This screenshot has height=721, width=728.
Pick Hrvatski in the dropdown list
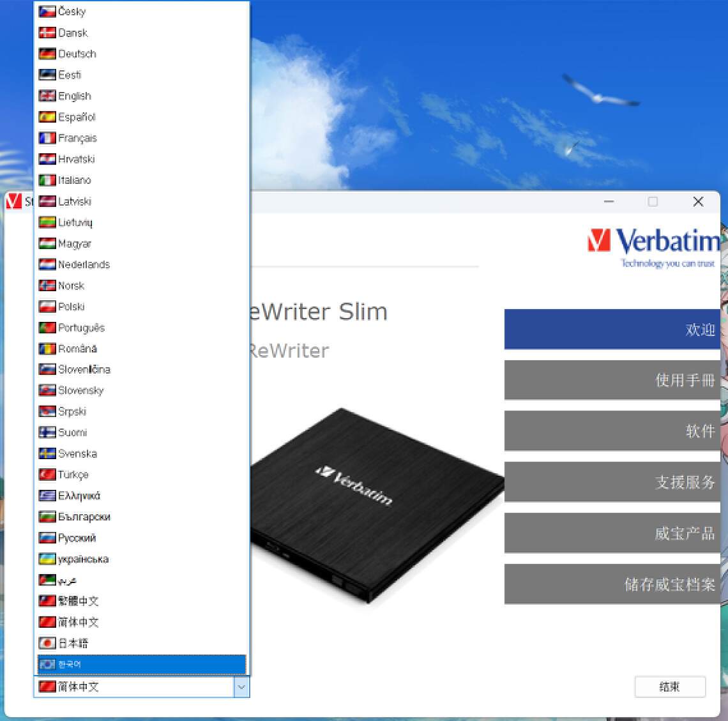click(142, 159)
